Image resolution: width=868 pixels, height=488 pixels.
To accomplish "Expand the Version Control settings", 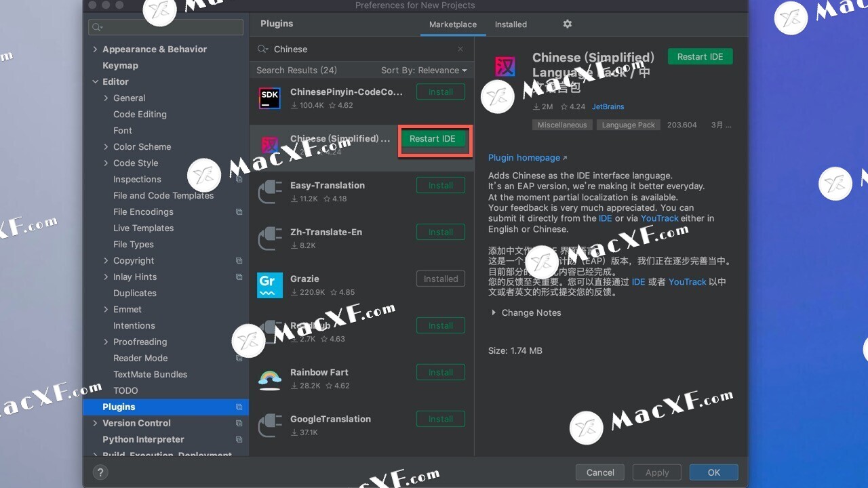I will (x=95, y=423).
